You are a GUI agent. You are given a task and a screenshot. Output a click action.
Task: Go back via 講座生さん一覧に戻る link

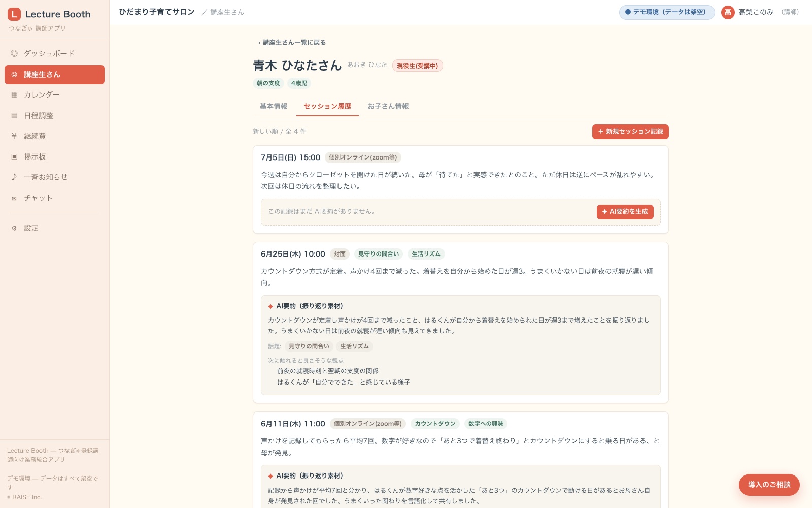tap(292, 43)
